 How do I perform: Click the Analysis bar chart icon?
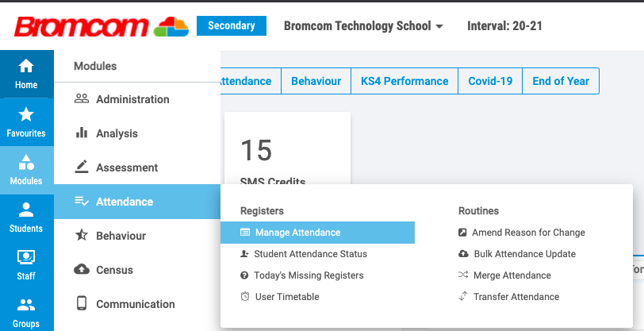[x=82, y=133]
